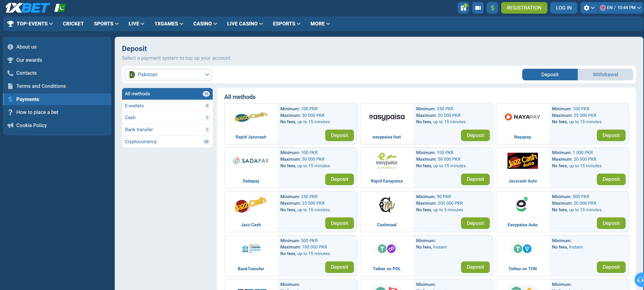The image size is (644, 290).
Task: Click the bet slip ticket icon
Action: coord(478,8)
